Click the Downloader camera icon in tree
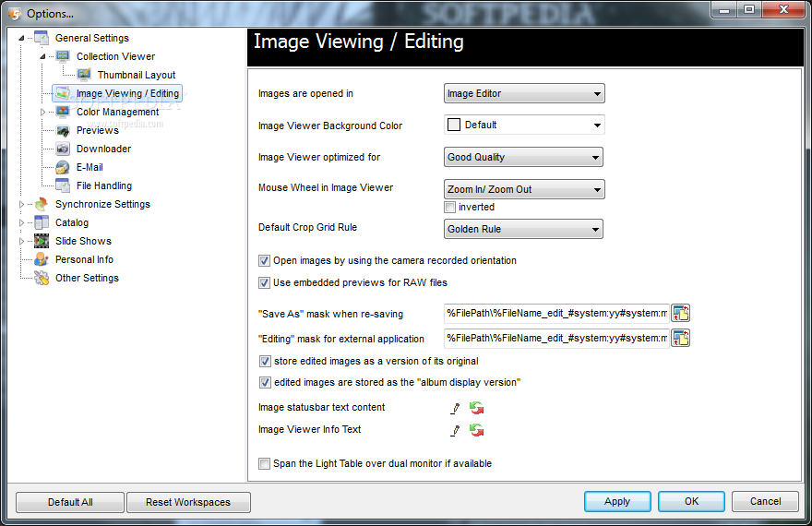 click(x=63, y=149)
